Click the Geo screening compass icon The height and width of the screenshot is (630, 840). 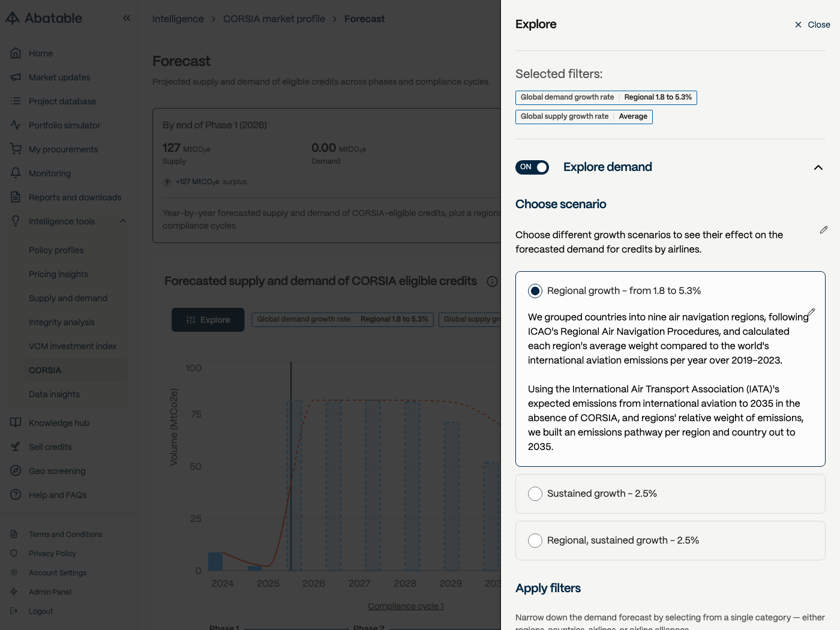16,470
